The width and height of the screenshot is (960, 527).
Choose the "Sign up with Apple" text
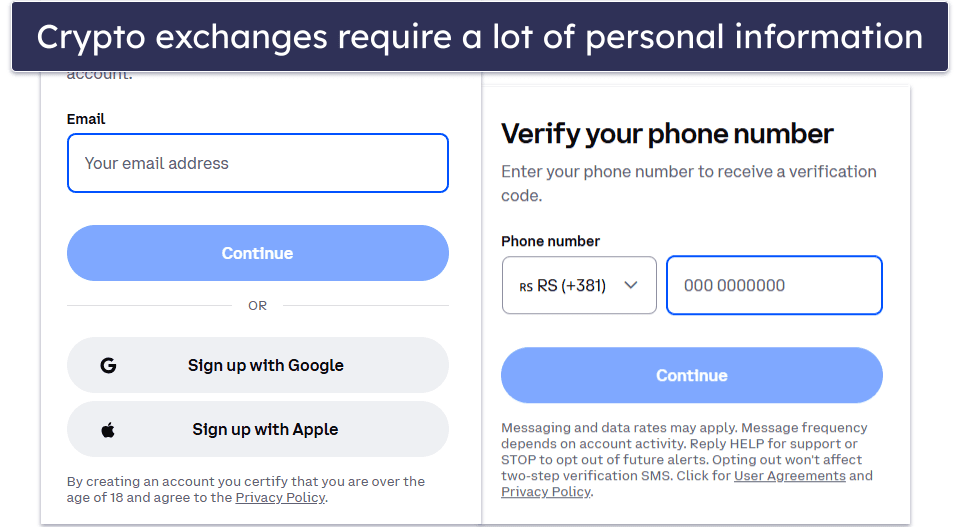(x=265, y=430)
